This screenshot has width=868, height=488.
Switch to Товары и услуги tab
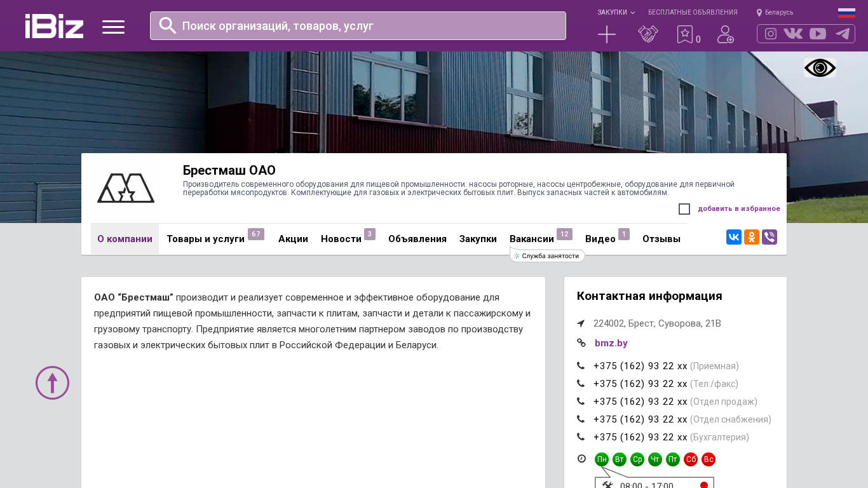pyautogui.click(x=205, y=239)
